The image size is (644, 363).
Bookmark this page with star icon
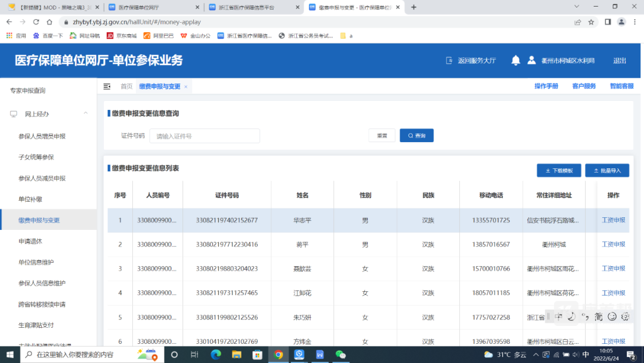[x=591, y=22]
